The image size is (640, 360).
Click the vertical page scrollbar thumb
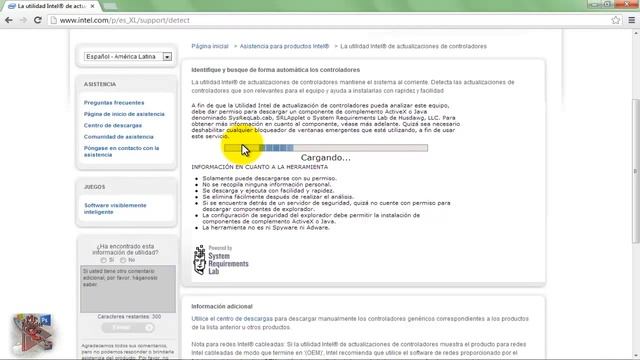636,171
